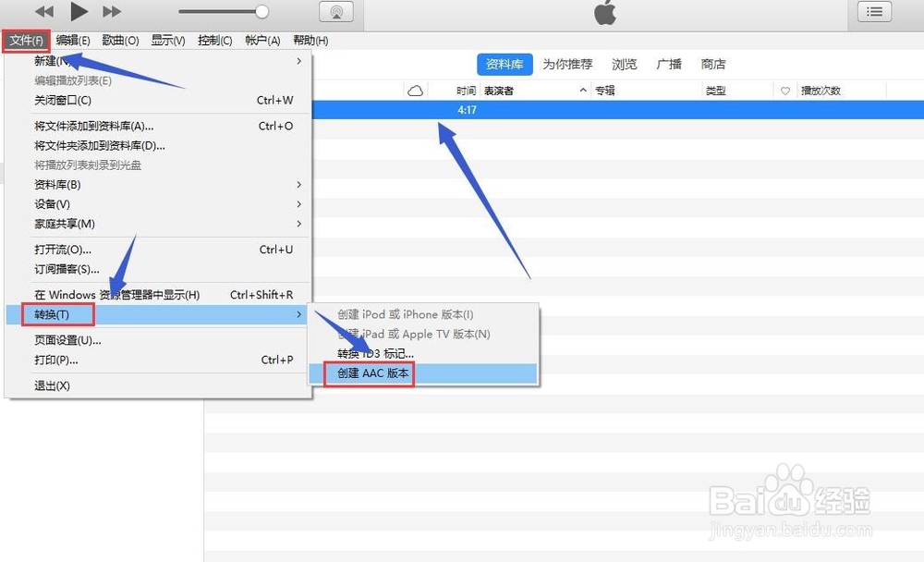Adjust the volume slider knob
Screen dimensions: 924x562
point(262,11)
